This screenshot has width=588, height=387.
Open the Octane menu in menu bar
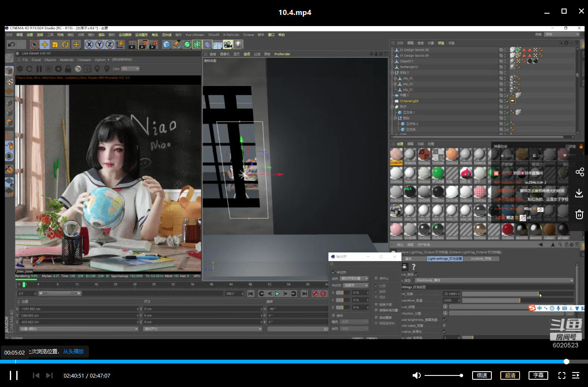248,35
